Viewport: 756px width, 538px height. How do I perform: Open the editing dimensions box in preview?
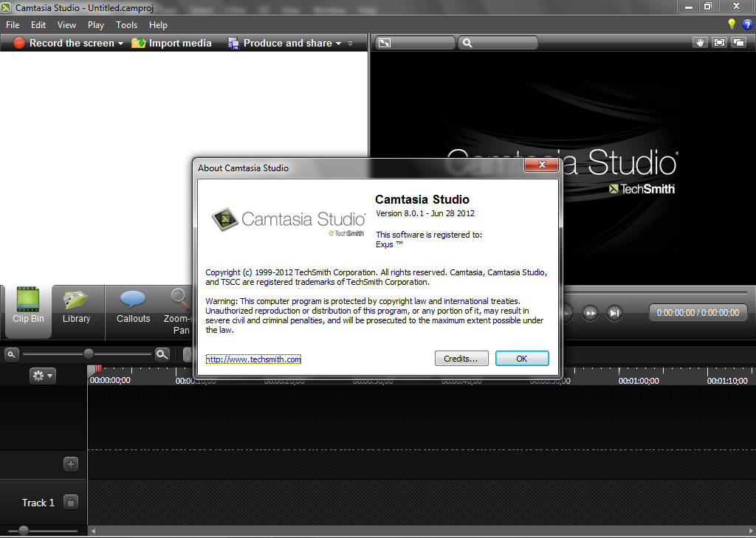click(x=416, y=43)
